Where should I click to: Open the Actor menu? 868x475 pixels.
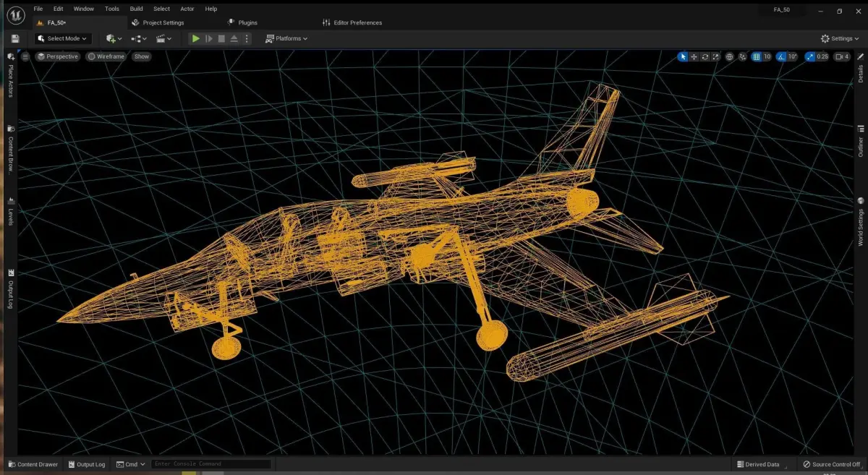pos(187,9)
